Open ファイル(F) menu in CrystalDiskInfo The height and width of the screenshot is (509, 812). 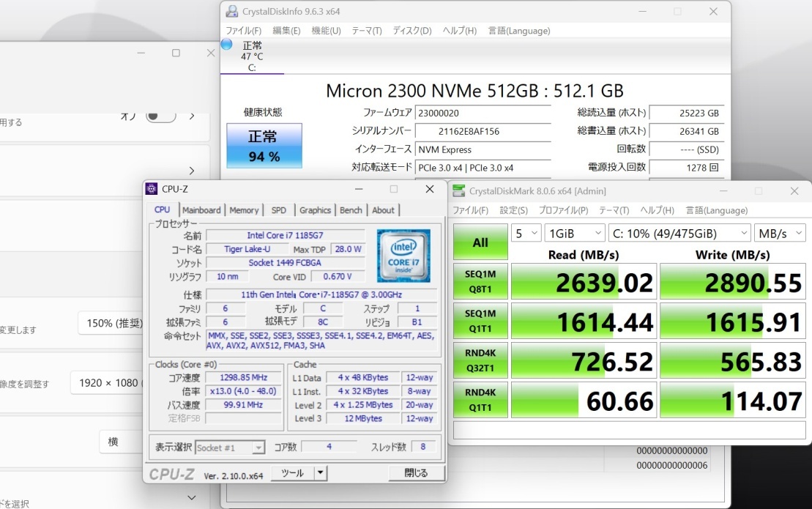click(243, 31)
